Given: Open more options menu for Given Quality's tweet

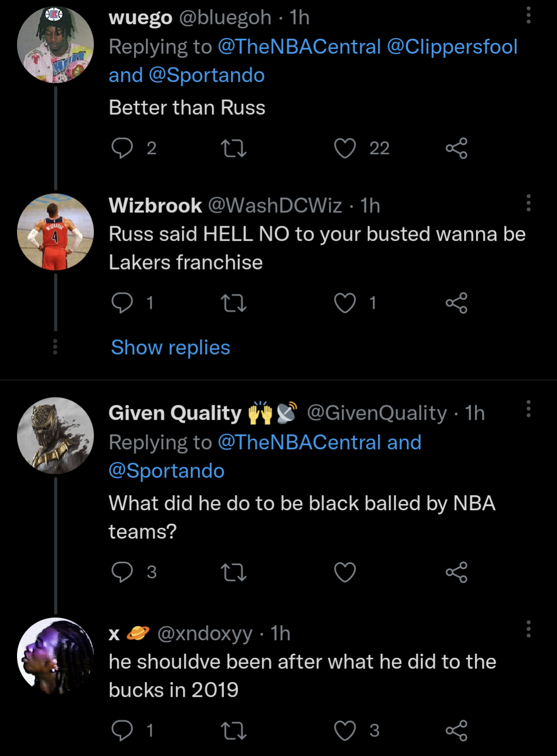Looking at the screenshot, I should click(x=528, y=408).
